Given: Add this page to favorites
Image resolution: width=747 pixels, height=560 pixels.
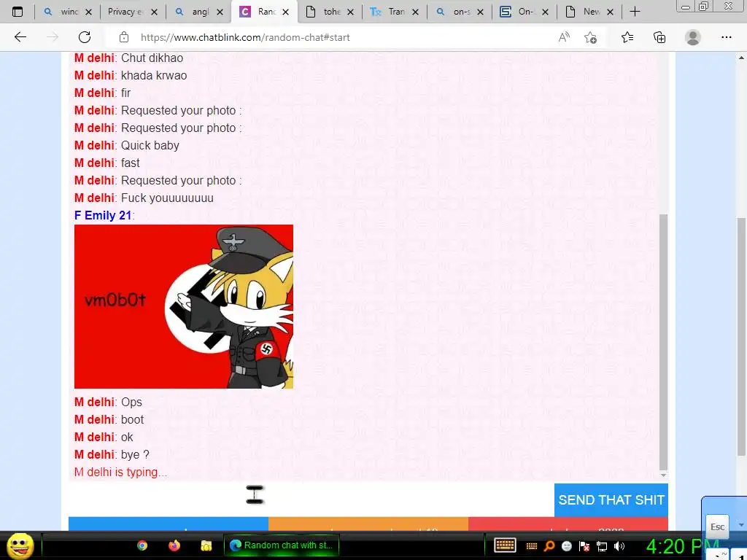Looking at the screenshot, I should point(591,37).
